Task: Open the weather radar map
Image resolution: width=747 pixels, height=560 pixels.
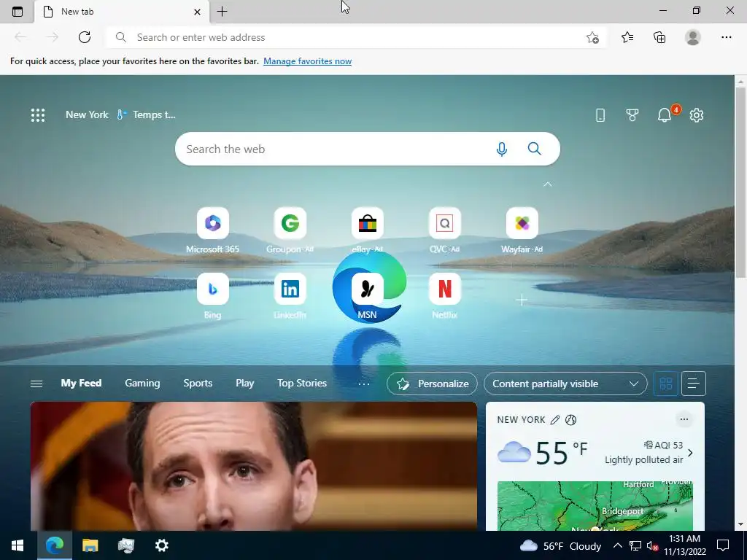Action: click(595, 506)
